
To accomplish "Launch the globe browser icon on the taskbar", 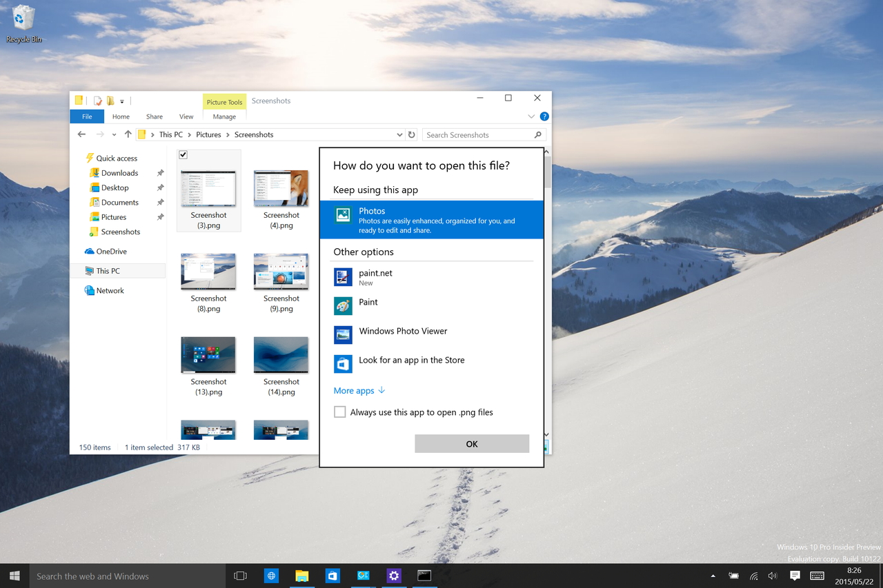I will tap(271, 576).
